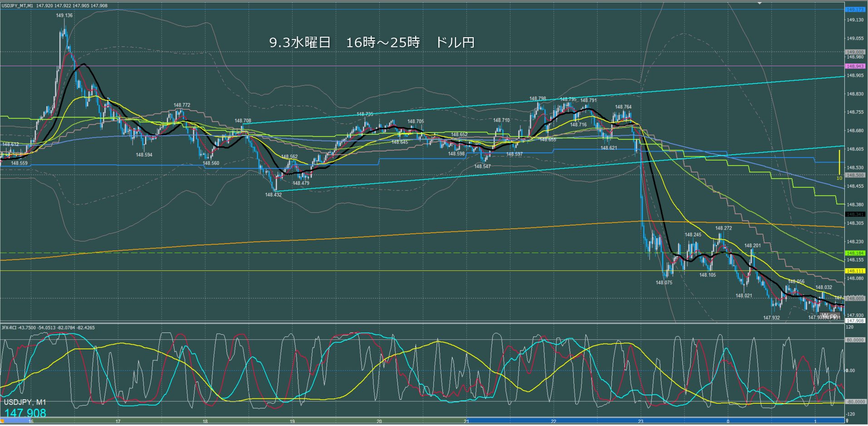Click the chart shift triangle marker at top

point(760,3)
